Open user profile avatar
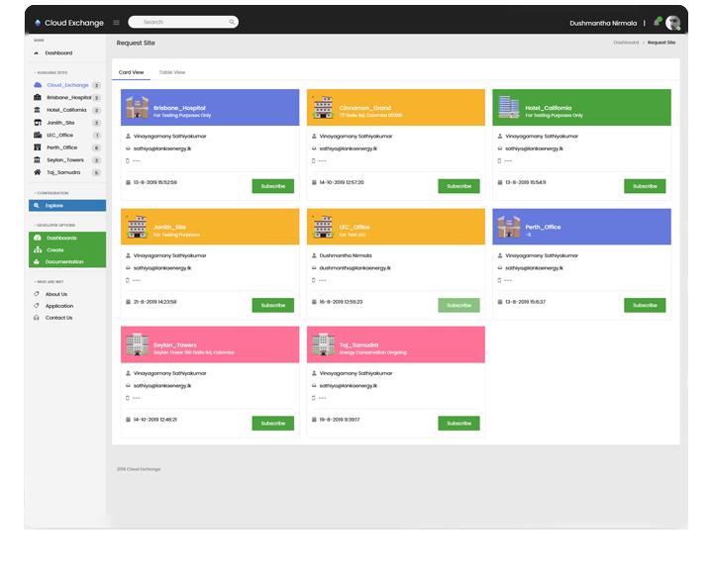 (673, 23)
